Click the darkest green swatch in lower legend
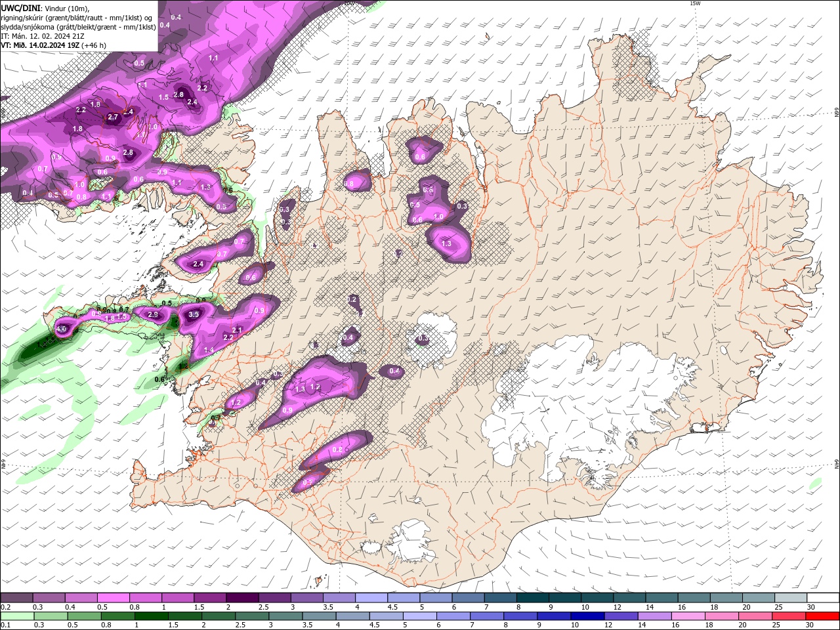Viewport: 840px width, 630px height. [x=152, y=616]
